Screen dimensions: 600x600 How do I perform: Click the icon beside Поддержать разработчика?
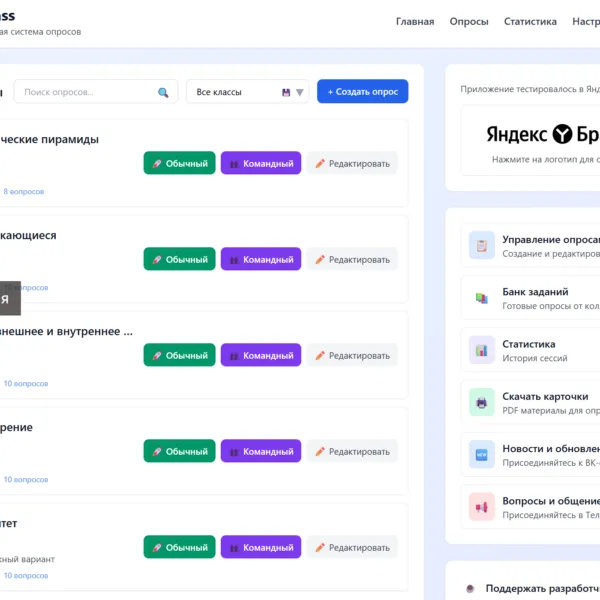[x=470, y=588]
